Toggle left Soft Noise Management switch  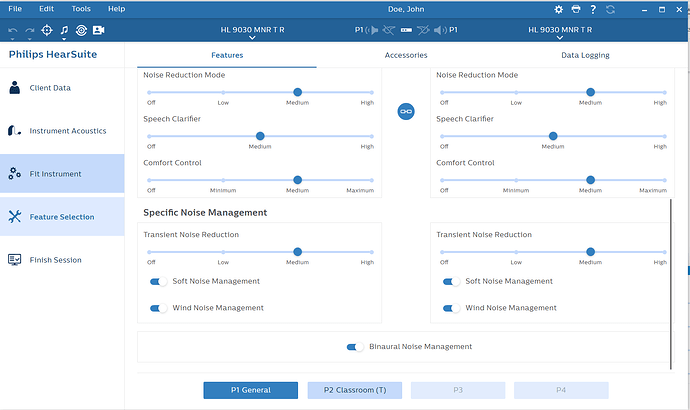158,282
